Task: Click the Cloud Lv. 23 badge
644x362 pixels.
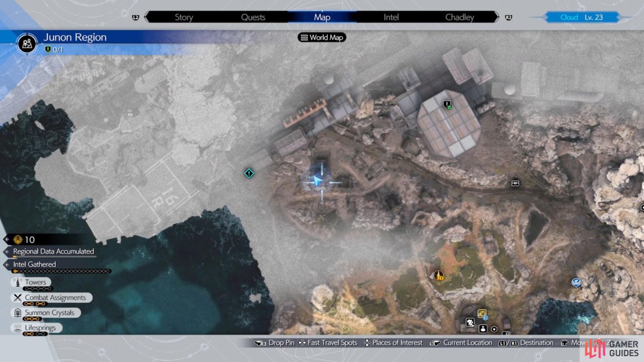Action: 581,17
